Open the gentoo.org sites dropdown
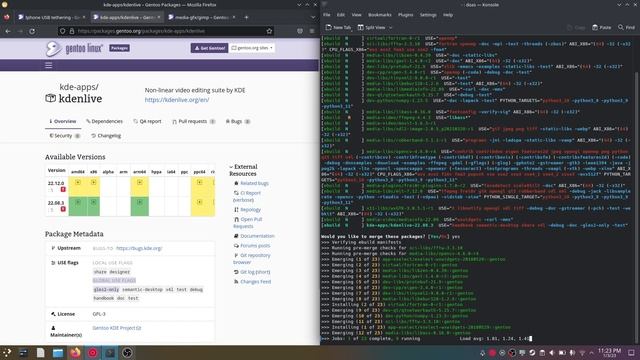The image size is (640, 360). click(x=252, y=48)
